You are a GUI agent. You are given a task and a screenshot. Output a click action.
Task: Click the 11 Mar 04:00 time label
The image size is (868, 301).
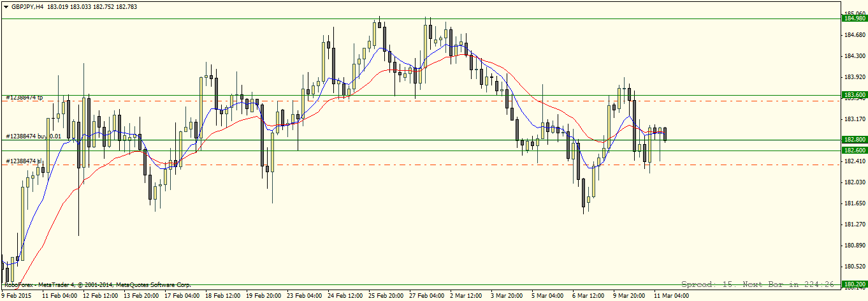(x=672, y=296)
